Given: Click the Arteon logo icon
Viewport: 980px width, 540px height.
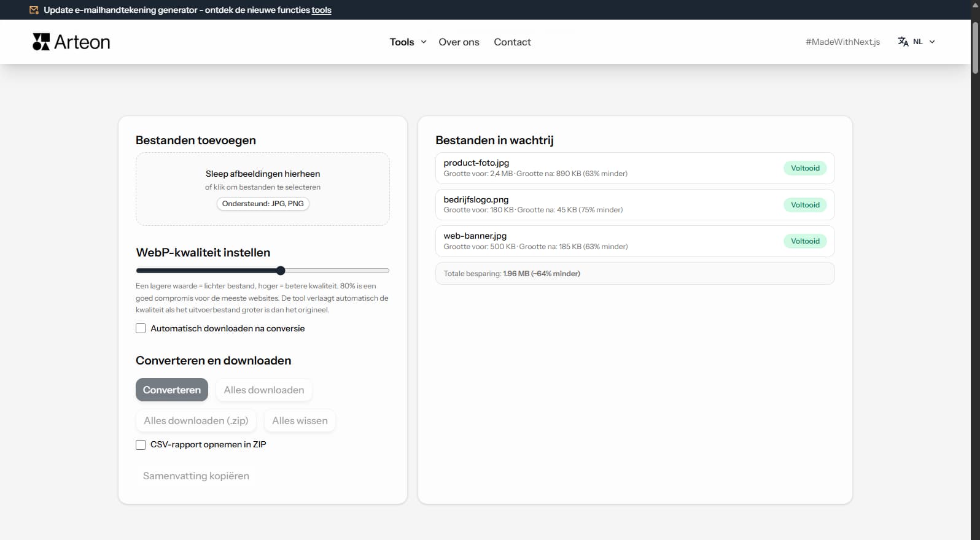Looking at the screenshot, I should [41, 42].
